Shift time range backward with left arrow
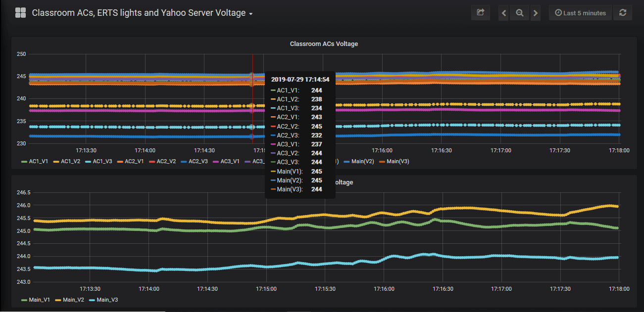The height and width of the screenshot is (312, 644). (x=504, y=13)
